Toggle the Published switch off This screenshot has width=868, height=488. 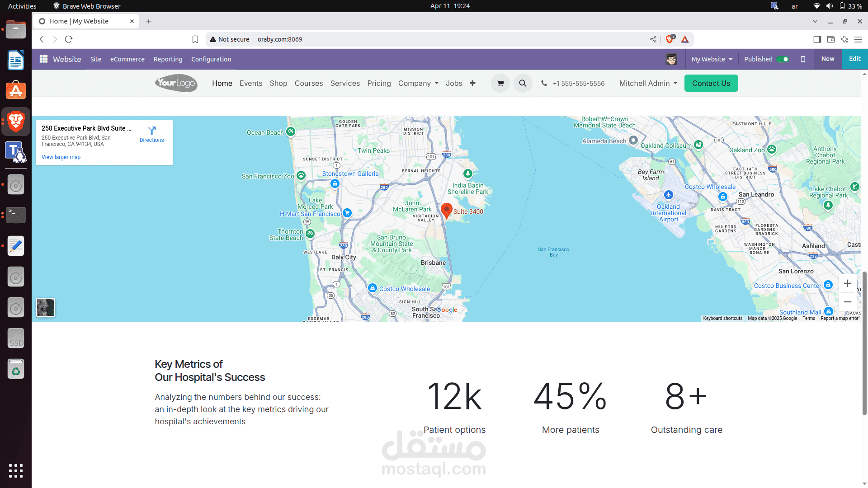tap(783, 59)
